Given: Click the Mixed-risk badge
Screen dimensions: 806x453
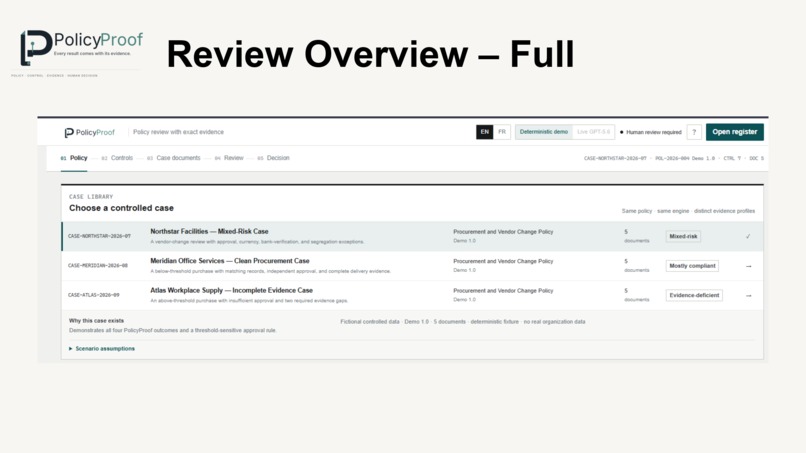Looking at the screenshot, I should [683, 237].
